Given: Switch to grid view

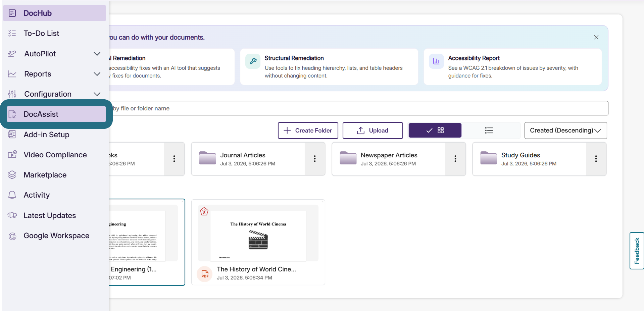Looking at the screenshot, I should (435, 131).
